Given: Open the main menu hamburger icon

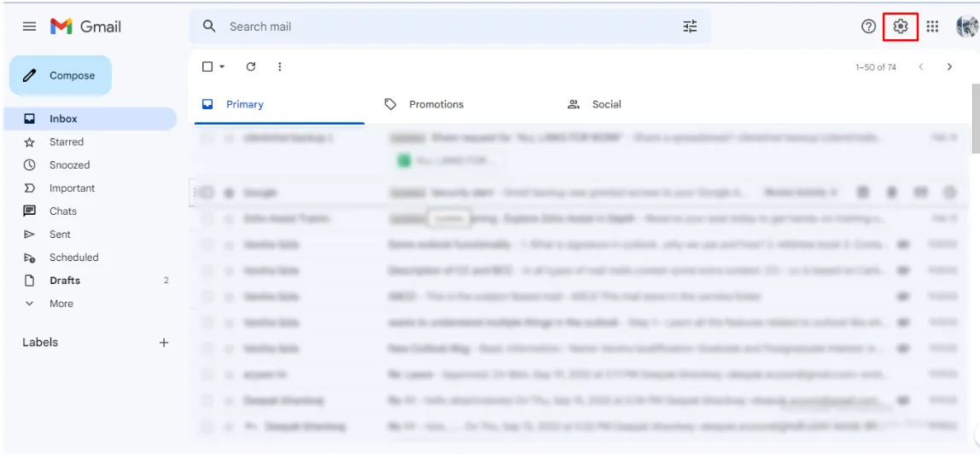Looking at the screenshot, I should click(x=29, y=27).
